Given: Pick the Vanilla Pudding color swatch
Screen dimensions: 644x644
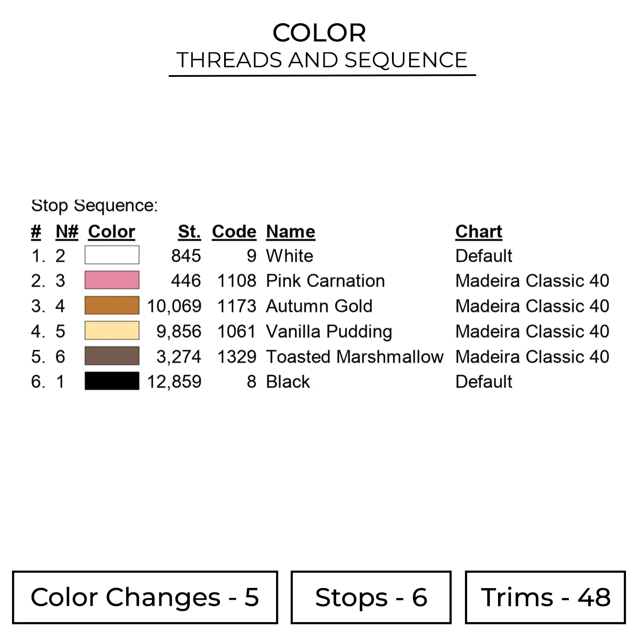Looking at the screenshot, I should 112,331.
